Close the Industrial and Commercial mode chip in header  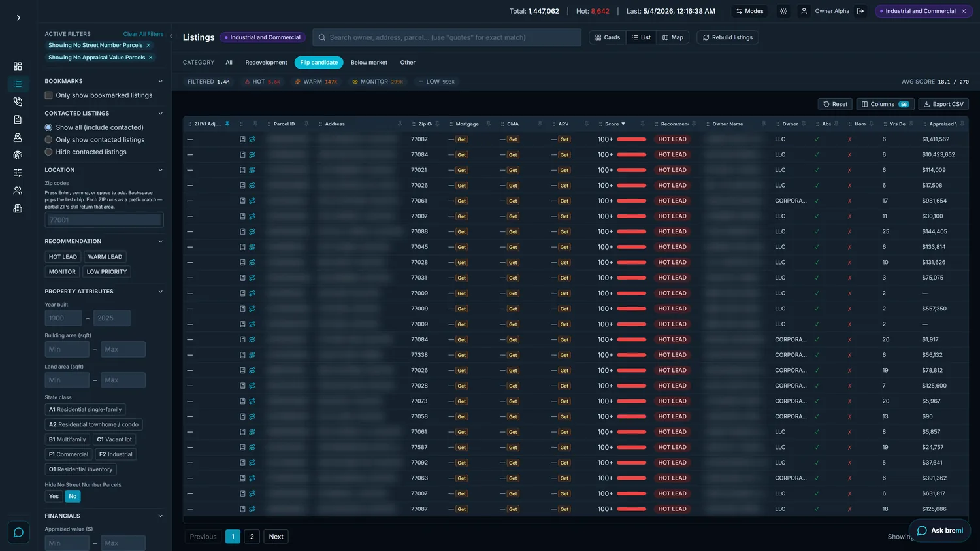point(963,11)
